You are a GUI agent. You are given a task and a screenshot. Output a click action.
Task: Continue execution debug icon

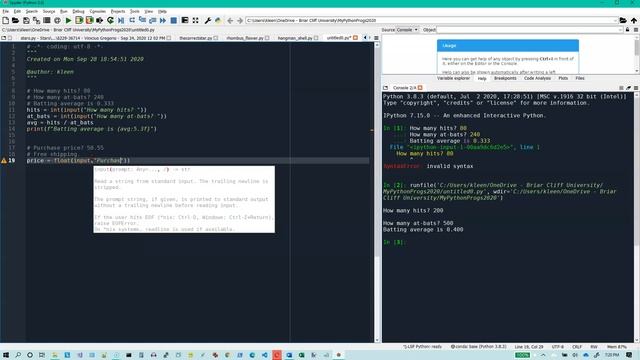pyautogui.click(x=163, y=20)
